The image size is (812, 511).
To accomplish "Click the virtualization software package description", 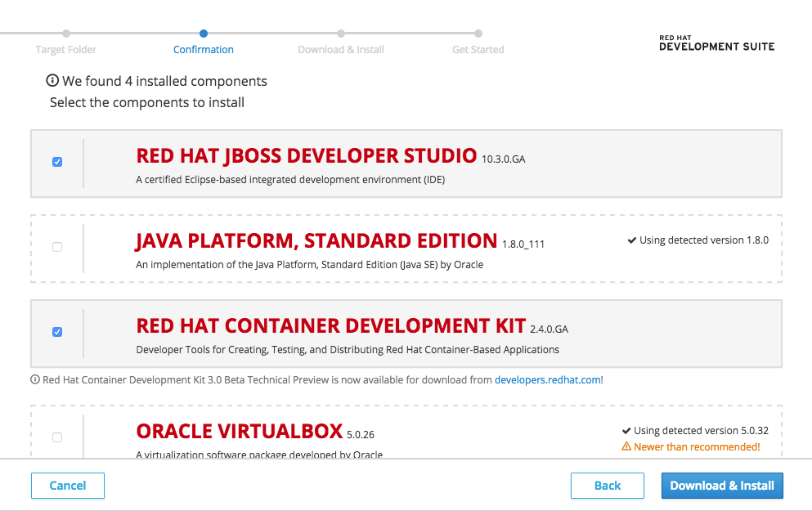I will tap(259, 454).
